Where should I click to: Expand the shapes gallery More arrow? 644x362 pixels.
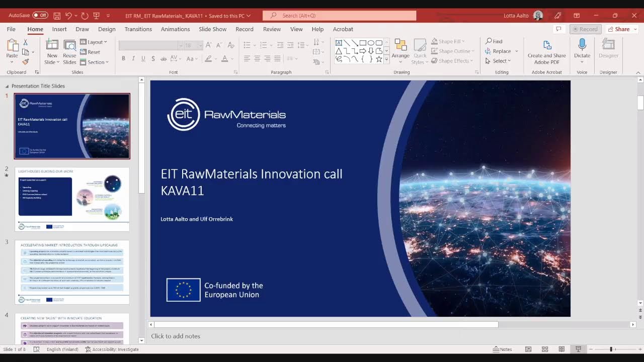tap(386, 59)
